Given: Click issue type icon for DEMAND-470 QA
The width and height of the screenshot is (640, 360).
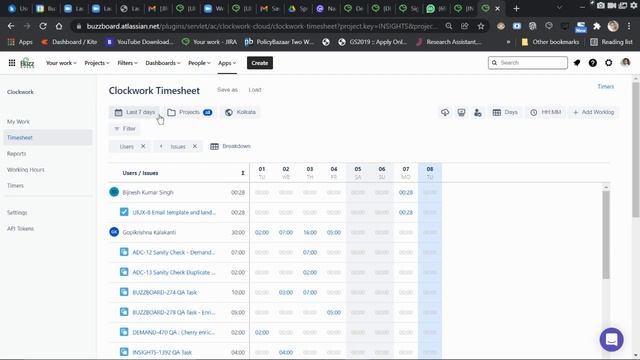Looking at the screenshot, I should click(x=124, y=332).
